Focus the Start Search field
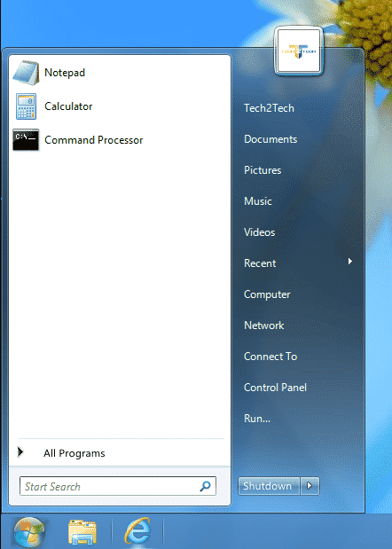Viewport: 392px width, 549px height. pos(118,486)
